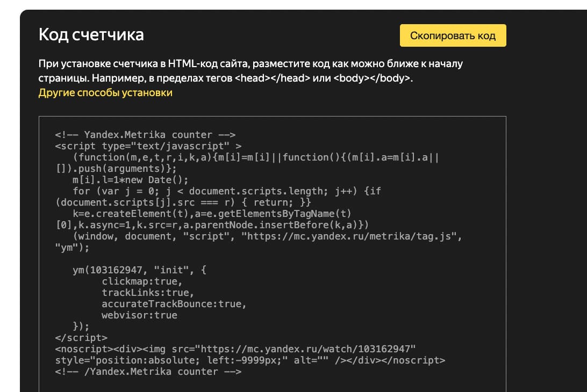Click the 'webvisor:true' line

coord(139,315)
